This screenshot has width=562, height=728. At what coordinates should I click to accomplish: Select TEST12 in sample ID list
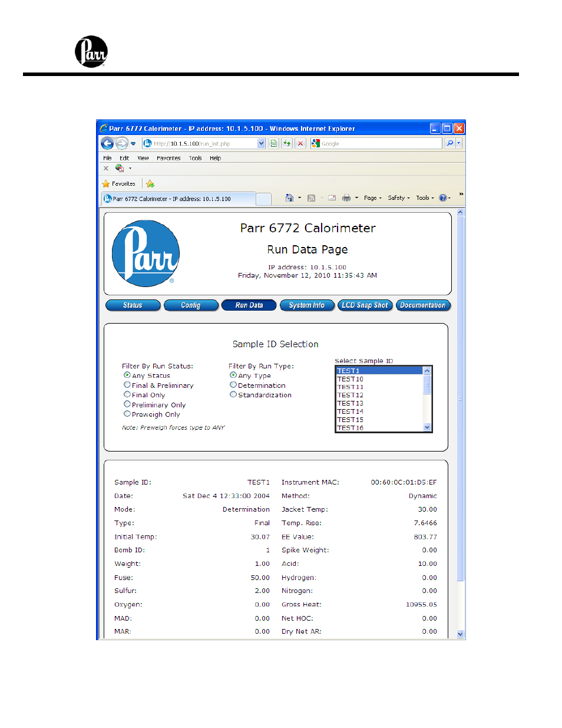point(379,396)
